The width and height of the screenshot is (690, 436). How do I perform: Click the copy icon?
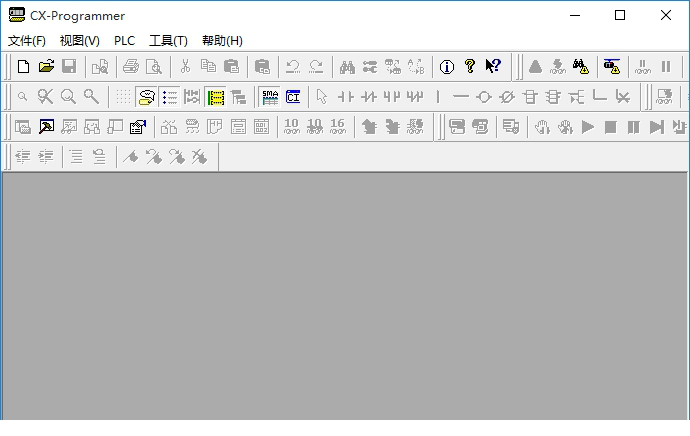pyautogui.click(x=208, y=66)
